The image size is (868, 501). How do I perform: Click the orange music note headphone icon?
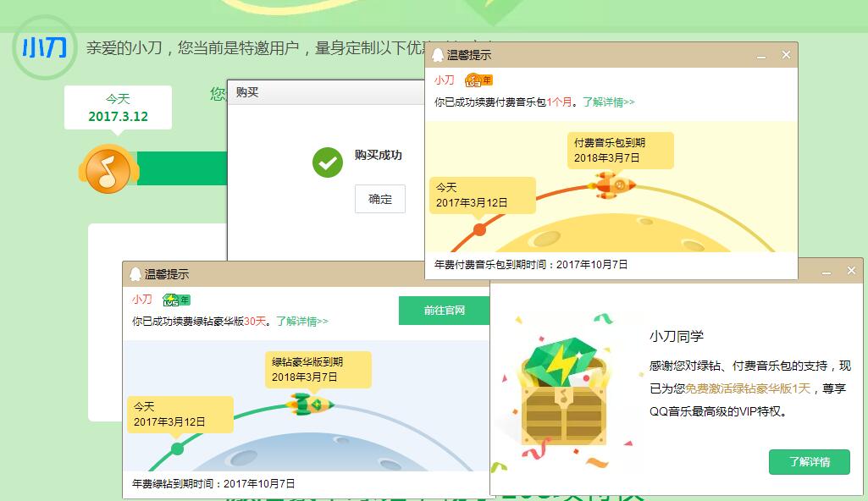click(108, 168)
